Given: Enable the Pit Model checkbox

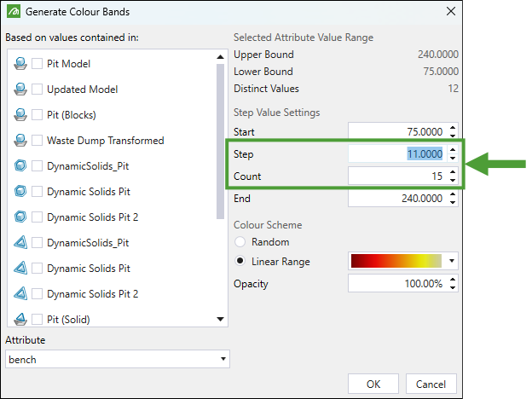Looking at the screenshot, I should click(x=38, y=64).
